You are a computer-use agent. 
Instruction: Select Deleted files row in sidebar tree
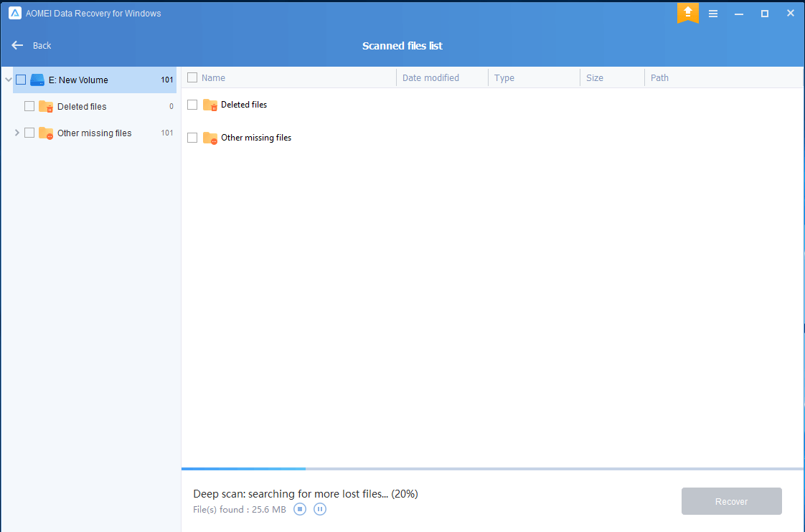point(95,106)
